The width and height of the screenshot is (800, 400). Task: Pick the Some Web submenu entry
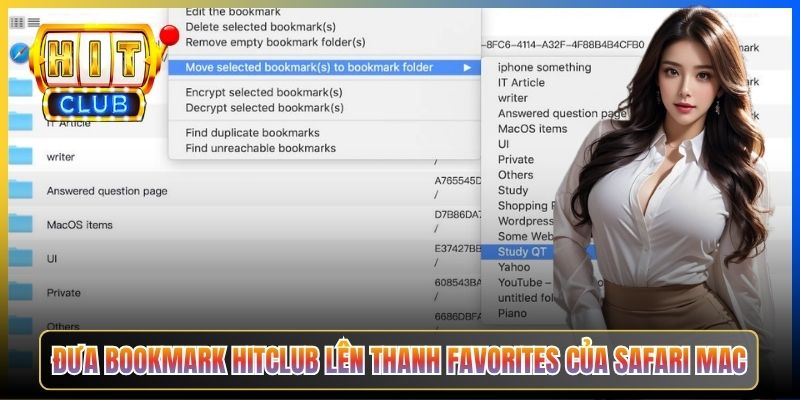pos(526,236)
